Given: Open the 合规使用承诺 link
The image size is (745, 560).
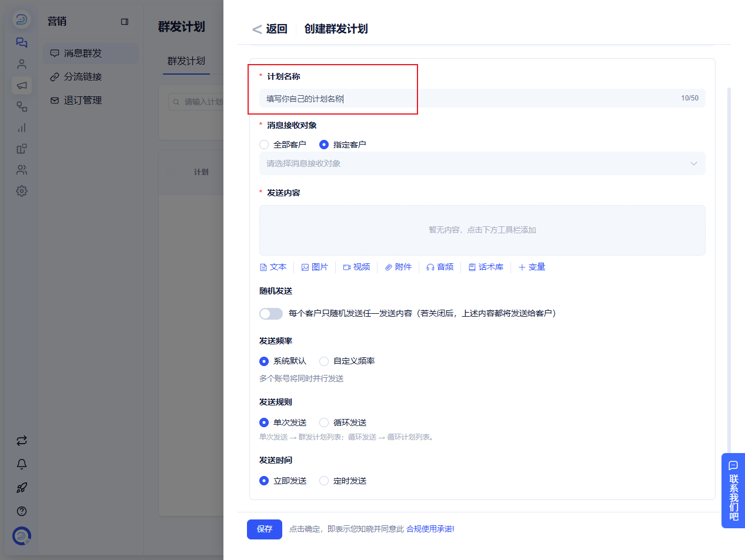Looking at the screenshot, I should [430, 529].
